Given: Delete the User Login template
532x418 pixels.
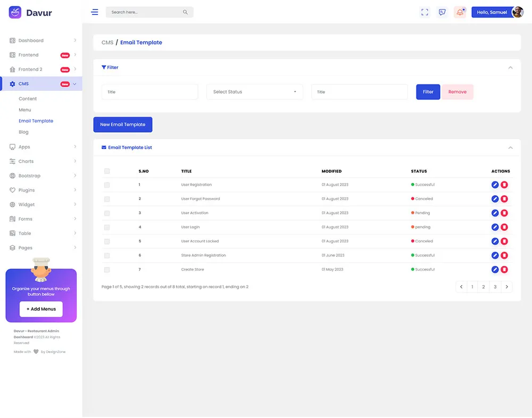Looking at the screenshot, I should click(504, 227).
